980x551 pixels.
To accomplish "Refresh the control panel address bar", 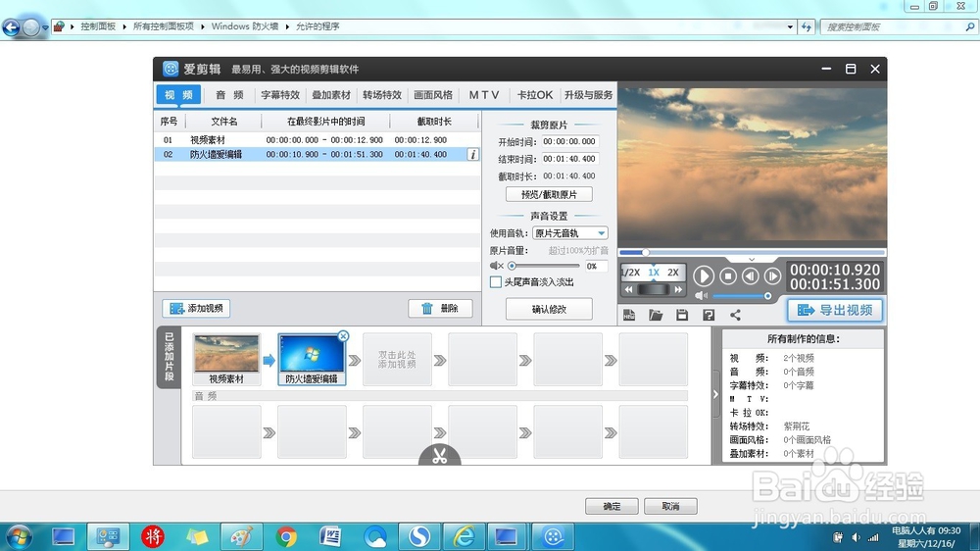I will click(807, 26).
